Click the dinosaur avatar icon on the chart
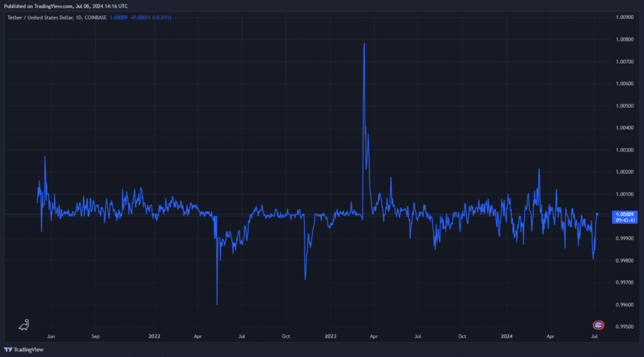644x357 pixels. tap(24, 324)
